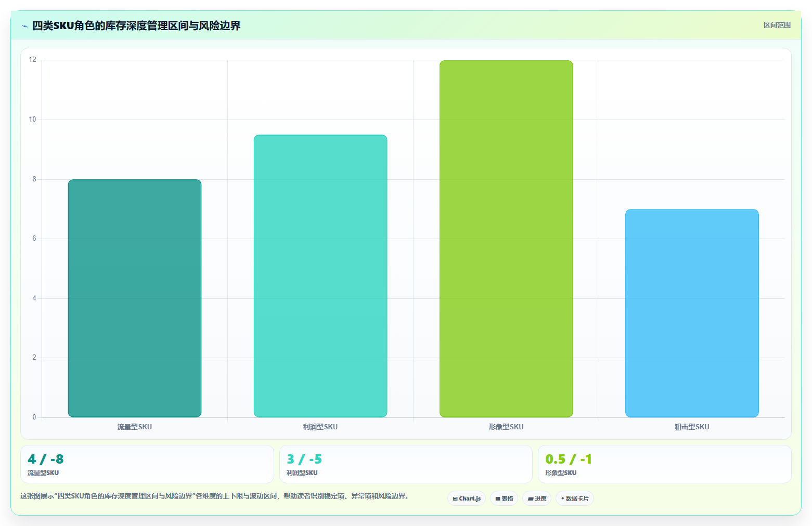This screenshot has height=526, width=812.
Task: Open the 3 / -5 利润型SKU data card
Action: (406, 464)
